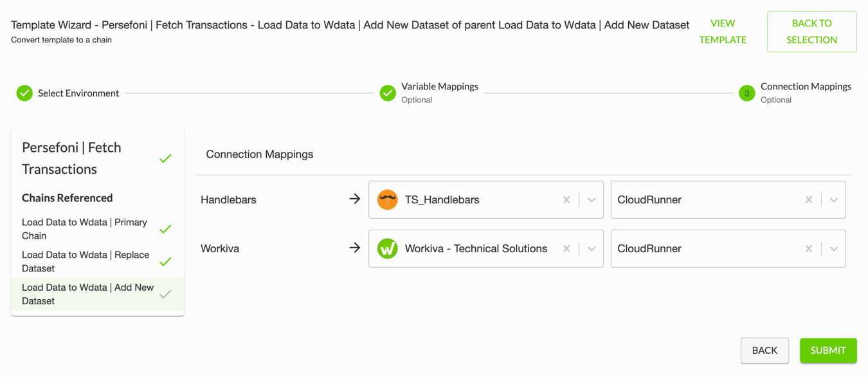Select Load Data to Wdata | Add New Dataset
This screenshot has height=377, width=868.
(x=98, y=294)
